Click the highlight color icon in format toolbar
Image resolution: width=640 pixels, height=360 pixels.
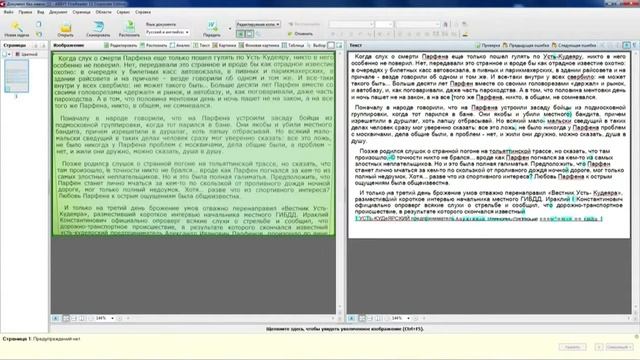coord(465,34)
